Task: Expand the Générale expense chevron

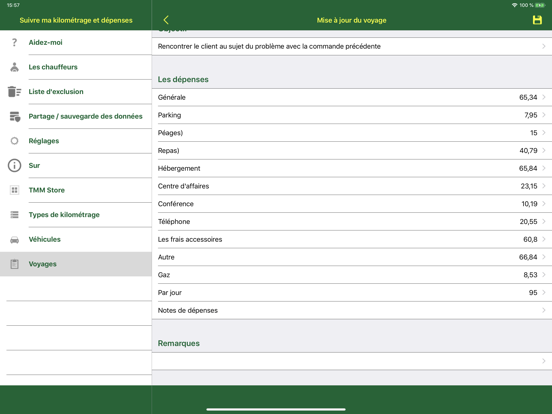Action: pyautogui.click(x=544, y=97)
